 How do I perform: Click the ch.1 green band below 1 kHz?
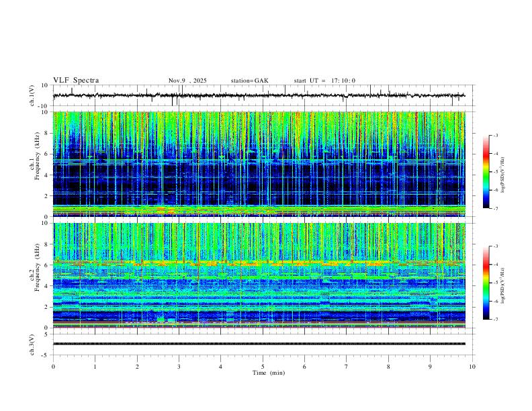[x=259, y=210]
